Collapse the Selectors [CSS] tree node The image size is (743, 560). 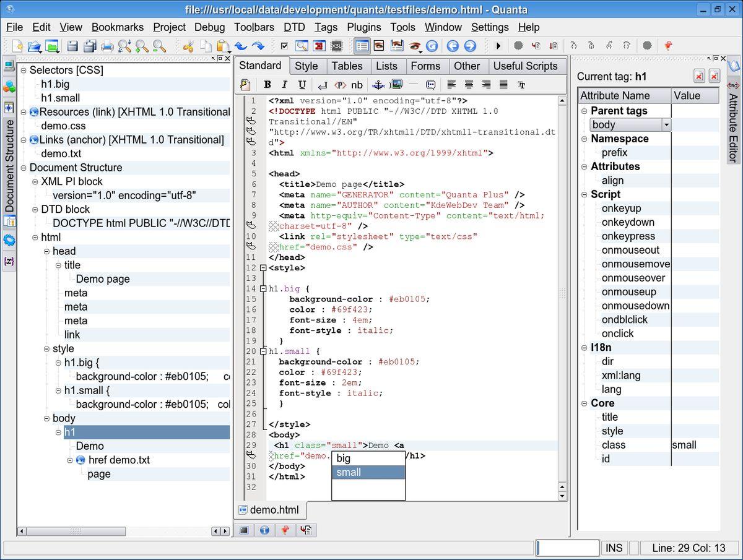pos(24,70)
